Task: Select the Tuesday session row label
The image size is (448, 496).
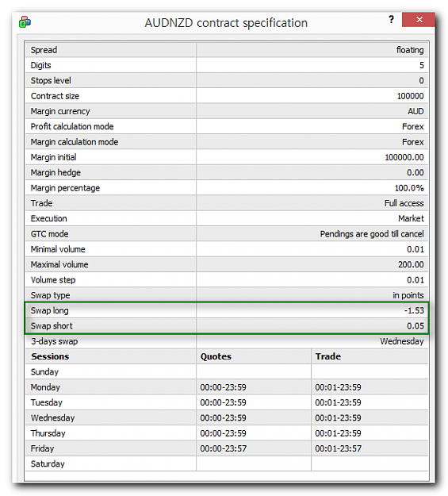Action: (x=47, y=402)
